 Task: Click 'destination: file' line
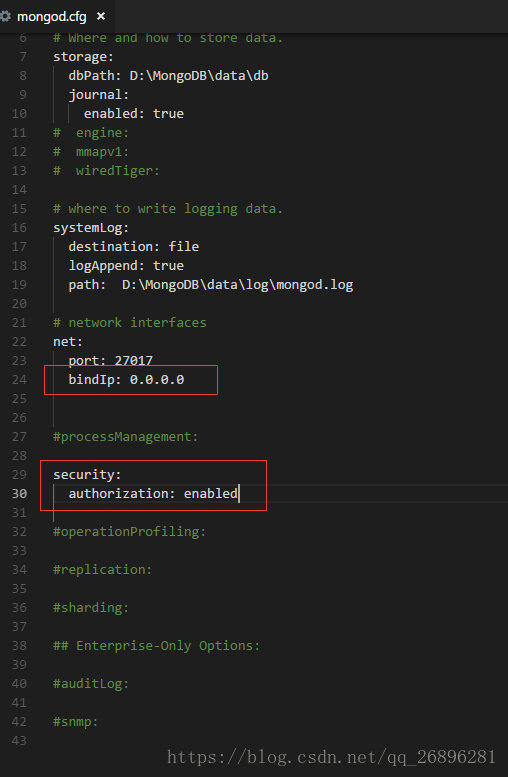point(134,246)
